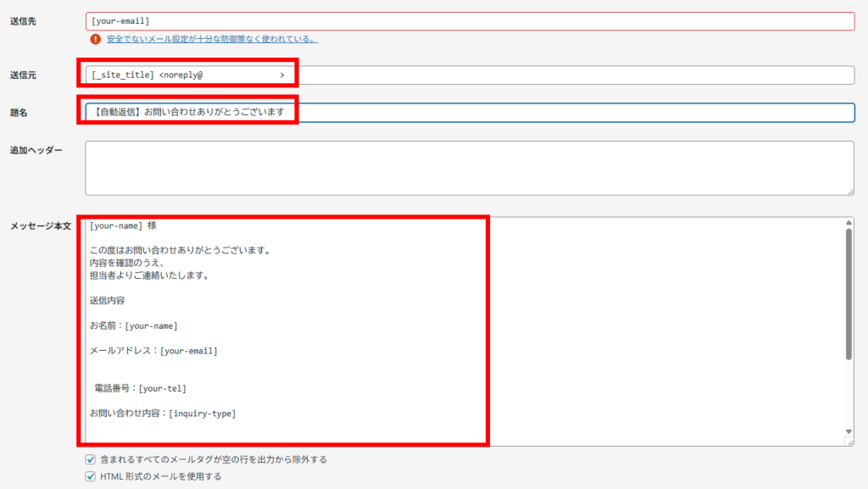Click the メールアドレス：[your-email] line in body

point(153,350)
